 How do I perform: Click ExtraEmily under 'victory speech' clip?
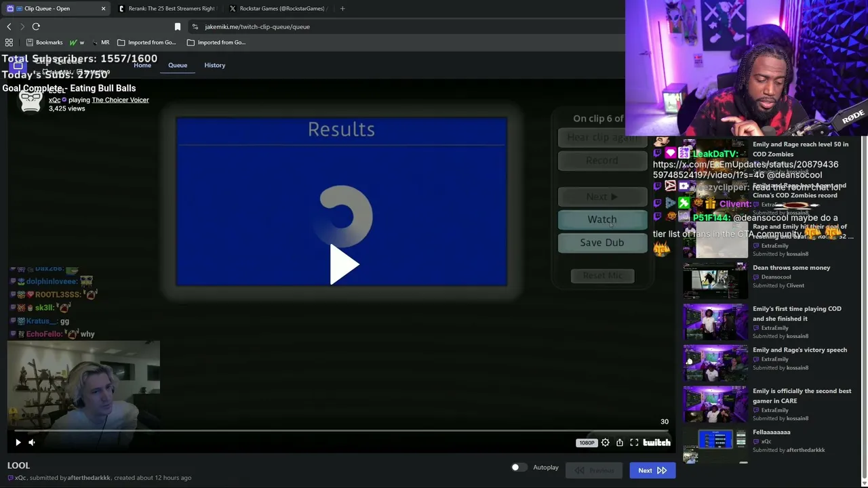click(x=774, y=359)
